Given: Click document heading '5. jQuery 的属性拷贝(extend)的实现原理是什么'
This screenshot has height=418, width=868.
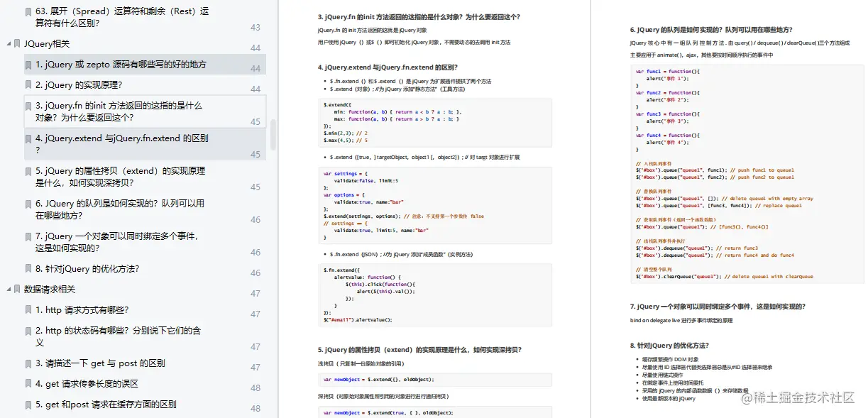Looking at the screenshot, I should pyautogui.click(x=419, y=350).
